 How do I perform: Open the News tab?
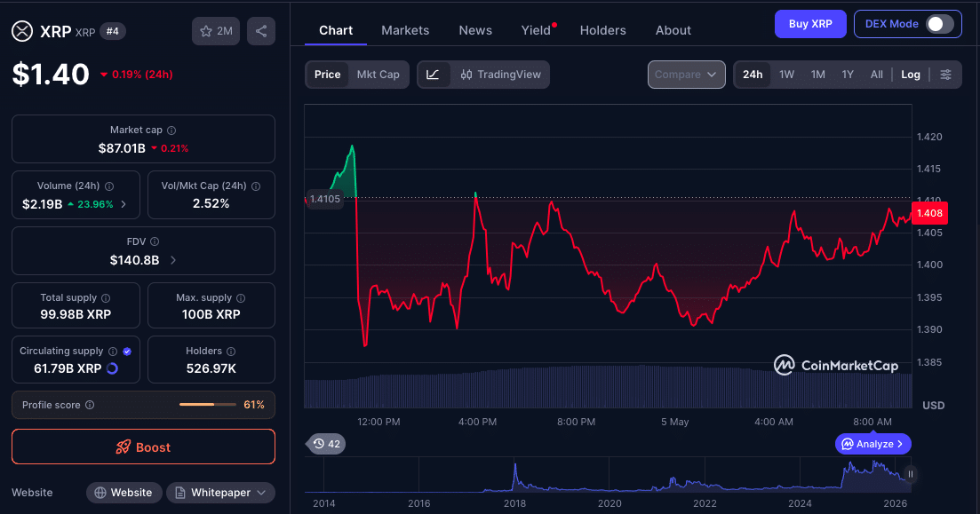tap(475, 30)
